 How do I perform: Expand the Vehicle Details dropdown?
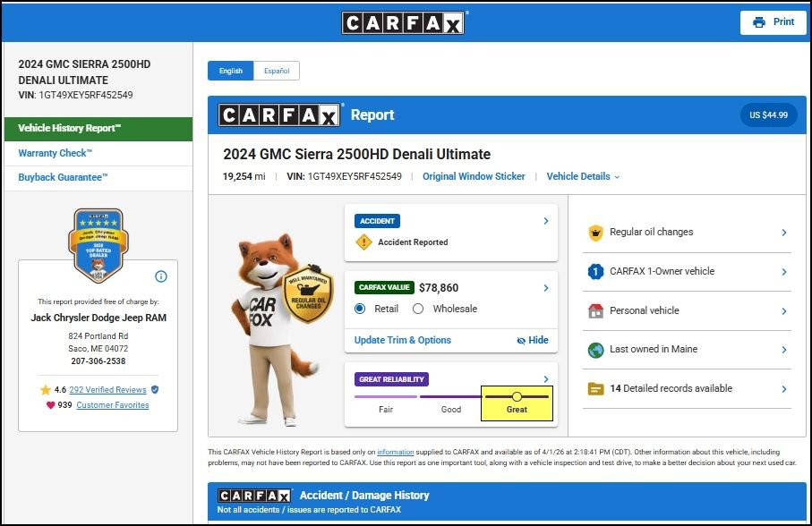coord(583,177)
